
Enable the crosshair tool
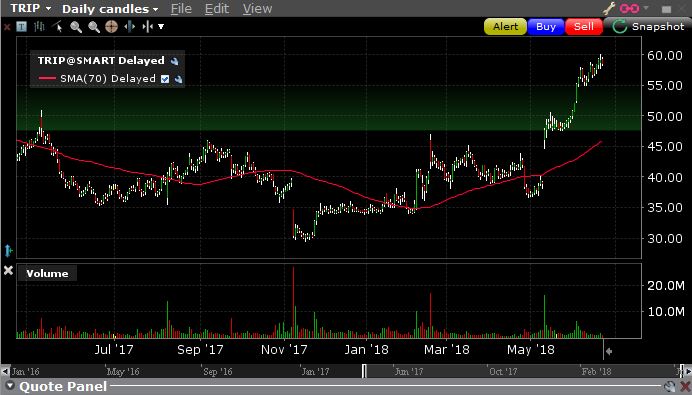click(x=111, y=27)
